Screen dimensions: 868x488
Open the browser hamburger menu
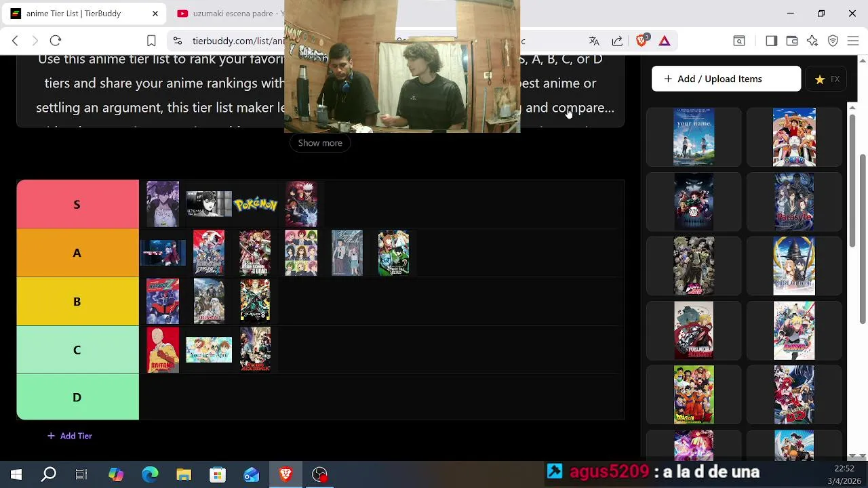click(853, 41)
